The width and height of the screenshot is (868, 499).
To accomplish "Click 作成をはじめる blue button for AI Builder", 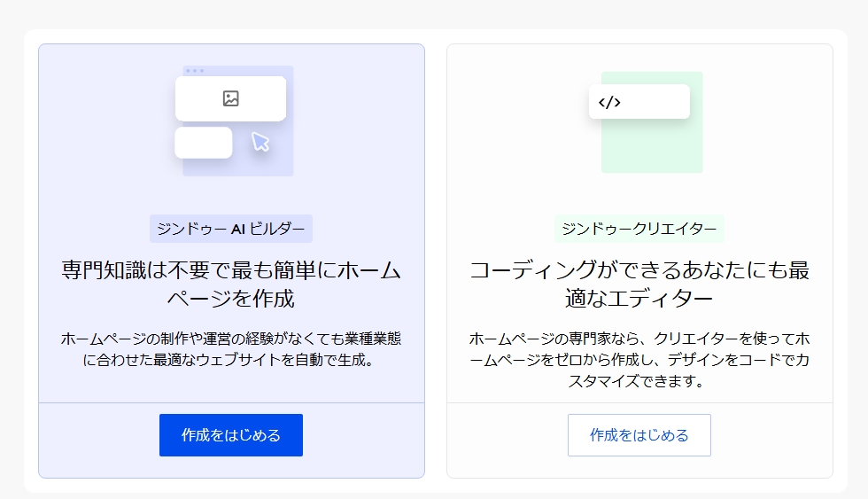I will pos(230,435).
